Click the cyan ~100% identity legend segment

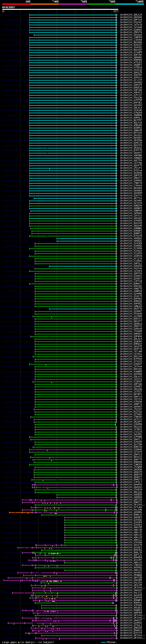[x=130, y=4]
